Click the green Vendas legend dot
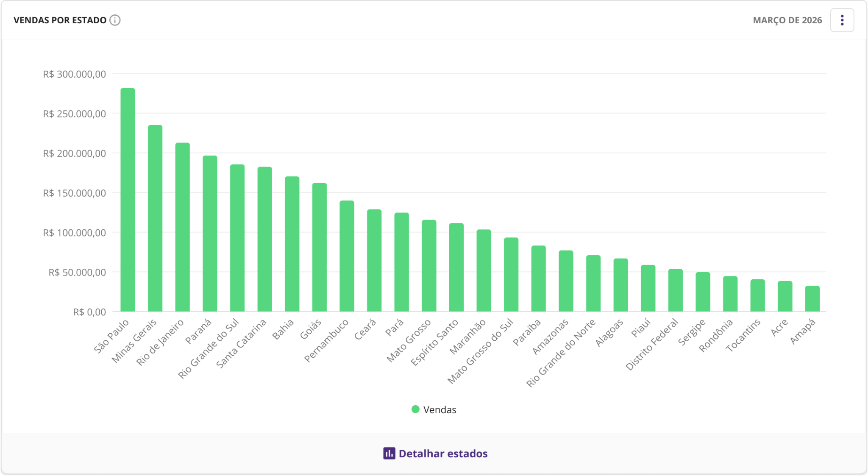 (415, 409)
